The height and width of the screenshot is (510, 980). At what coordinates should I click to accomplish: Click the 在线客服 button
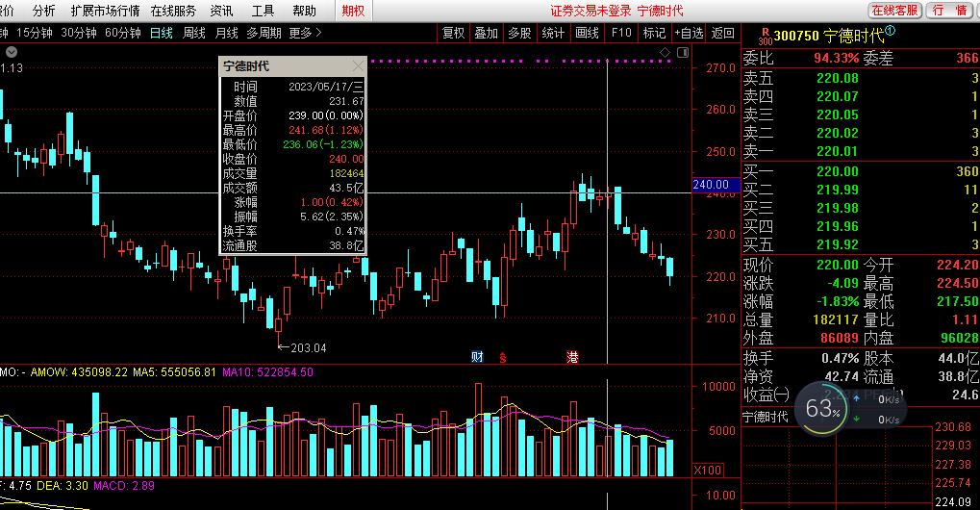895,10
